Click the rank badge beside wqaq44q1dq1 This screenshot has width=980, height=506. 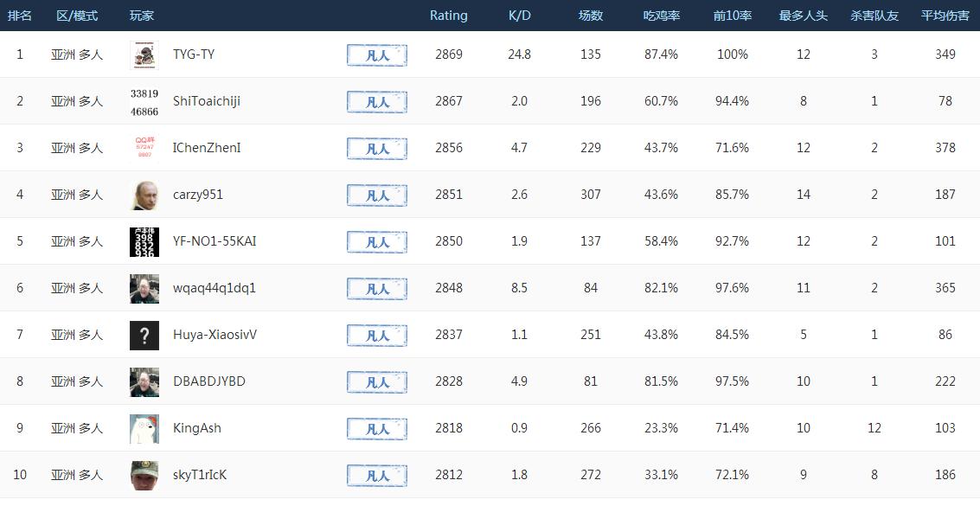coord(377,288)
